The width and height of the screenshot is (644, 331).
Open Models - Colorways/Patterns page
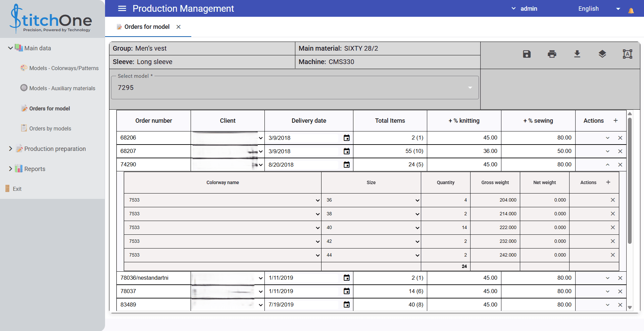(x=64, y=68)
